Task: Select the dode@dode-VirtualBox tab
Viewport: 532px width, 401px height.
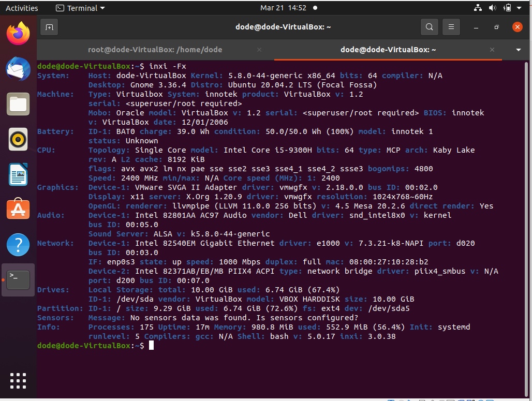Action: (x=388, y=50)
